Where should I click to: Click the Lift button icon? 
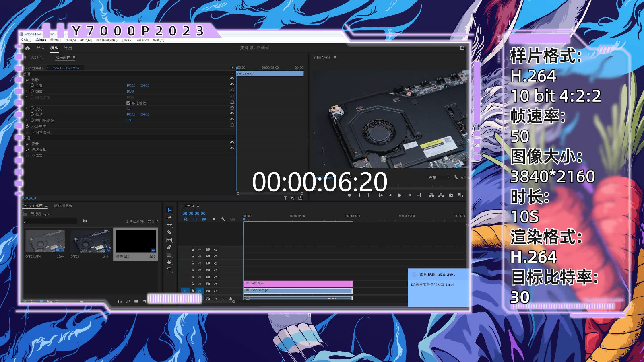pyautogui.click(x=431, y=195)
